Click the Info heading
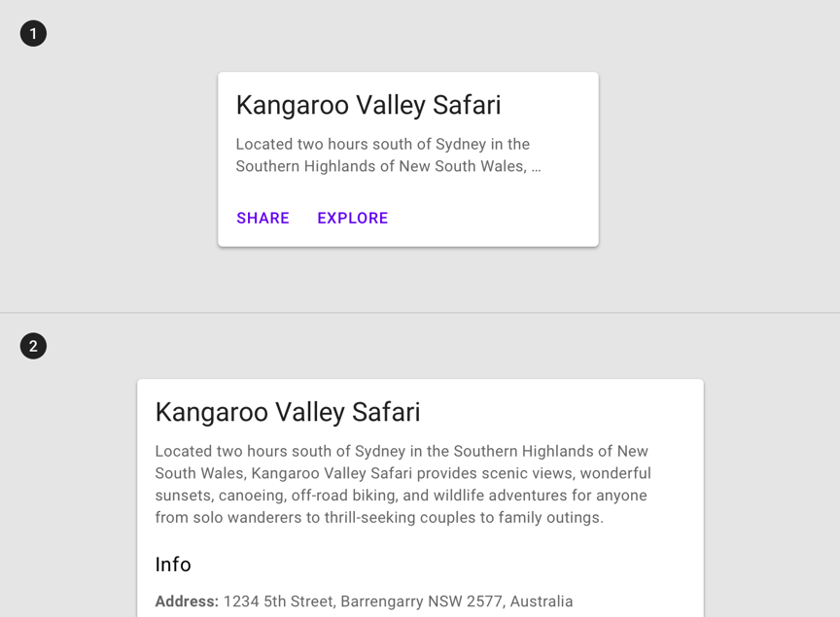The width and height of the screenshot is (840, 617). 173,565
